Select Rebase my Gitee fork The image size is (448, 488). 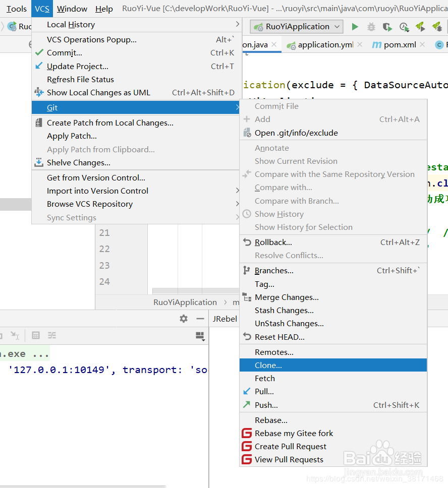tap(333, 433)
